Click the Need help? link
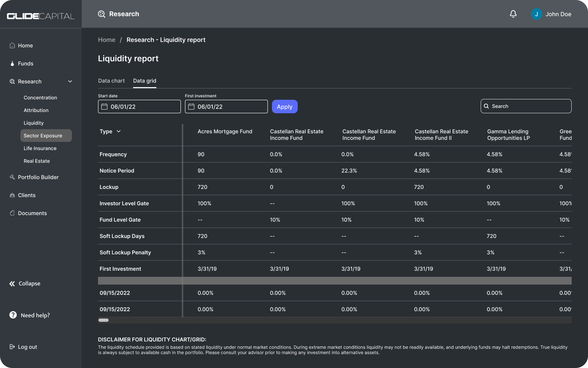The image size is (588, 368). (35, 315)
